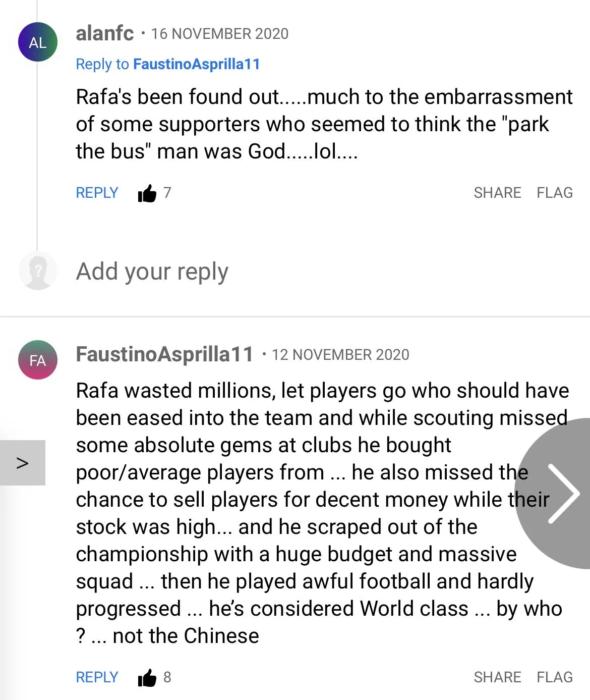Click the 12 November 2020 timestamp

340,355
